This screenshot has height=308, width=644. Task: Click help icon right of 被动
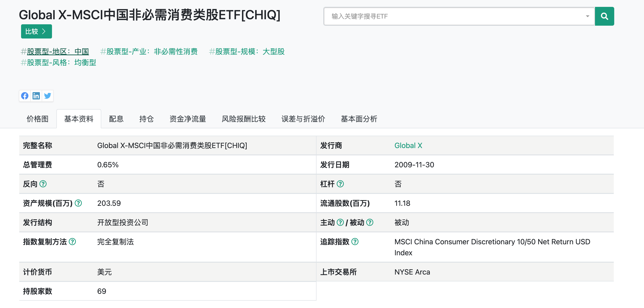(369, 222)
